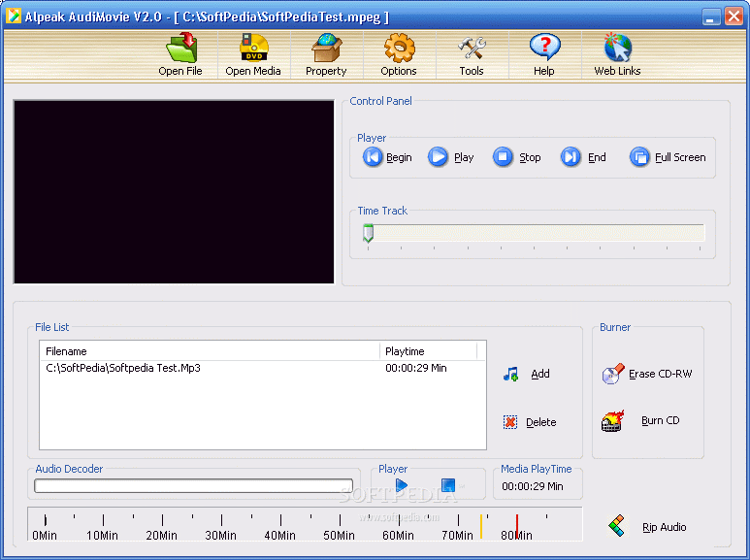Click the 00:00:29 Min playtime cell
The height and width of the screenshot is (560, 750).
point(416,368)
